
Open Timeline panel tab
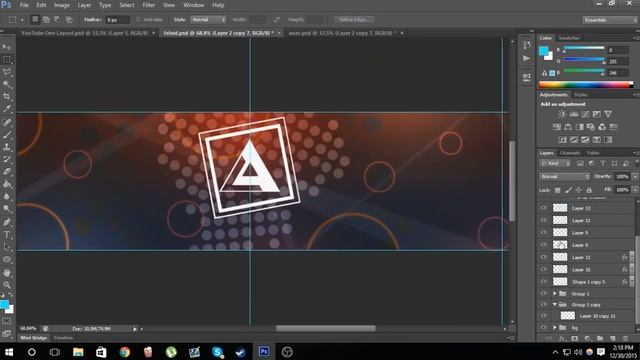pos(63,338)
